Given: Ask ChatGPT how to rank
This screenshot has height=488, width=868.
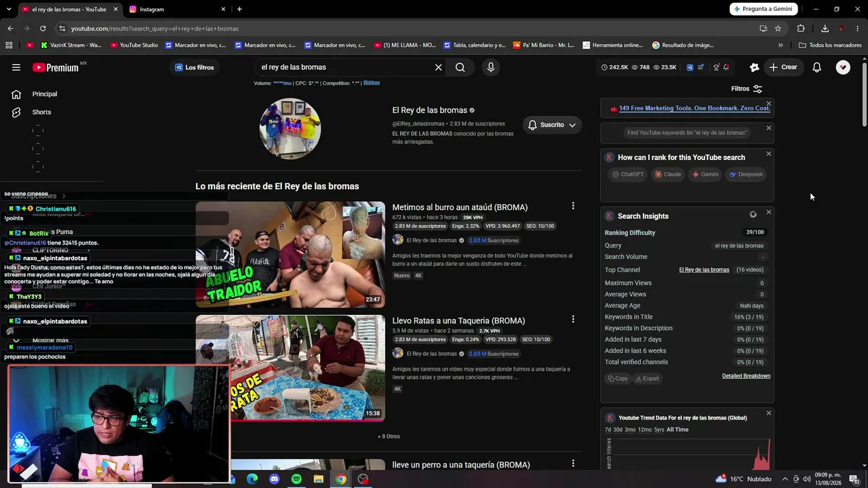Looking at the screenshot, I should pyautogui.click(x=627, y=174).
